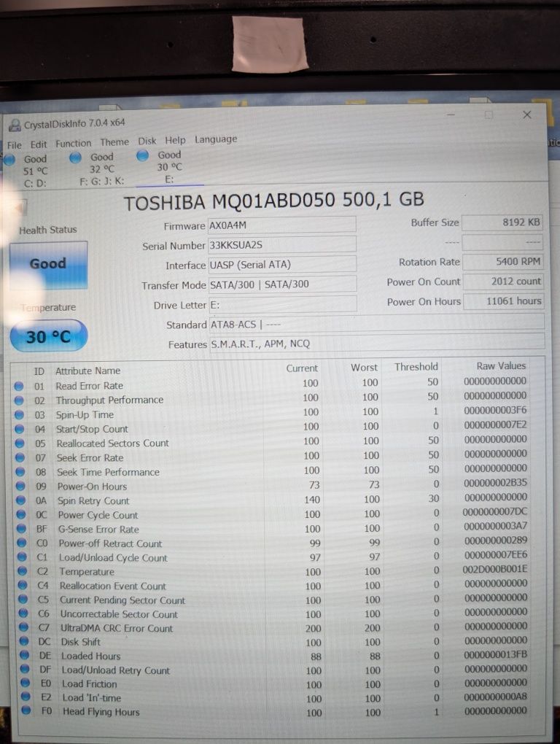Open the Edit menu
The image size is (560, 744).
[39, 144]
